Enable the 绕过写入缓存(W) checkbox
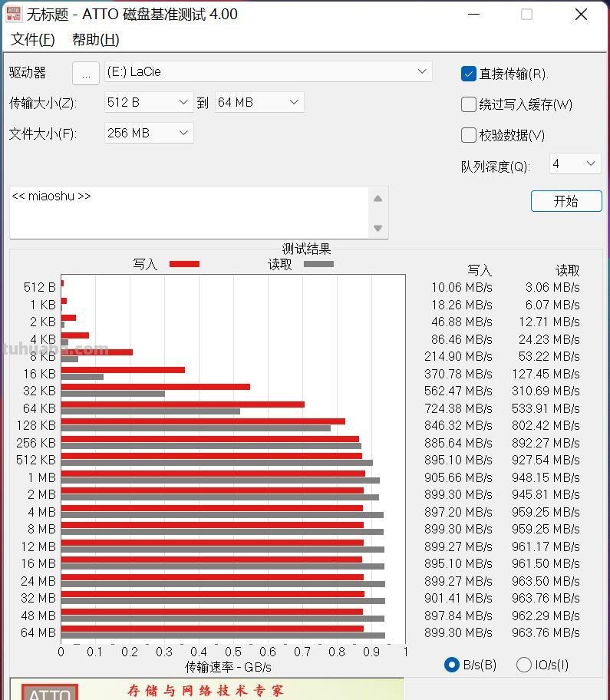The width and height of the screenshot is (610, 700). point(469,104)
